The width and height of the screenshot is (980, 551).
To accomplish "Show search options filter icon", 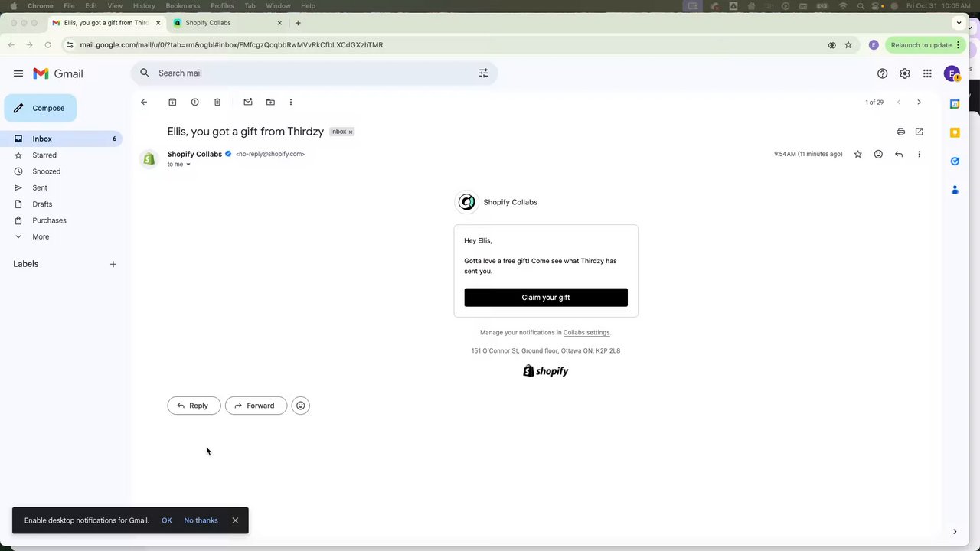I will [x=484, y=73].
